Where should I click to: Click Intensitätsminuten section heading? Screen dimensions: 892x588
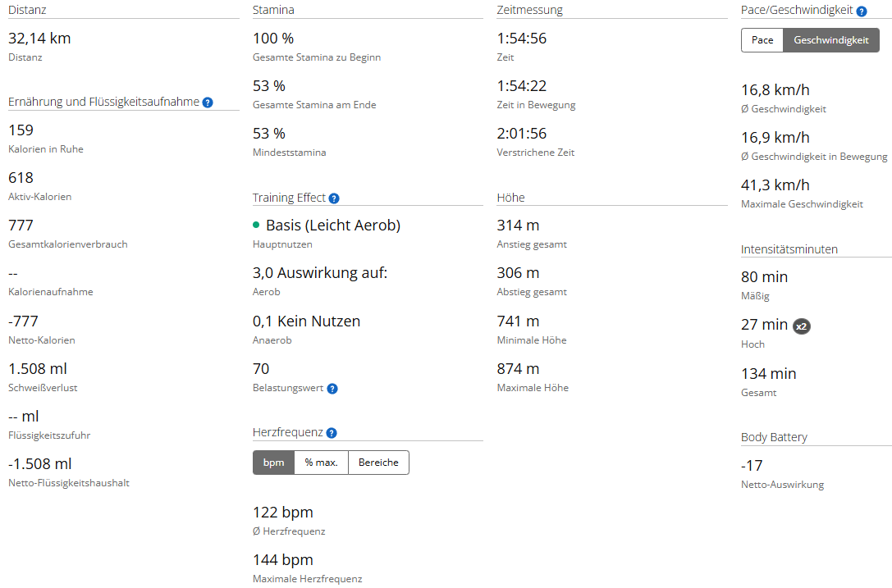pyautogui.click(x=789, y=249)
